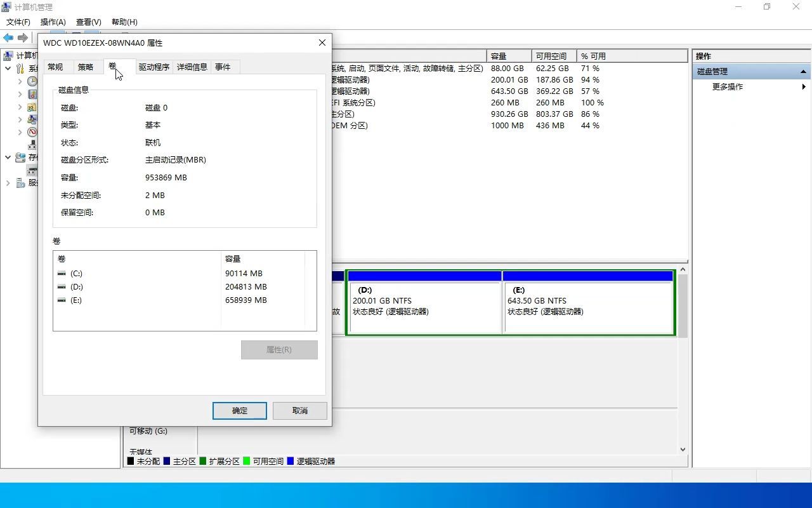Expand the Performance tree node
Image resolution: width=812 pixels, height=508 pixels.
[20, 132]
